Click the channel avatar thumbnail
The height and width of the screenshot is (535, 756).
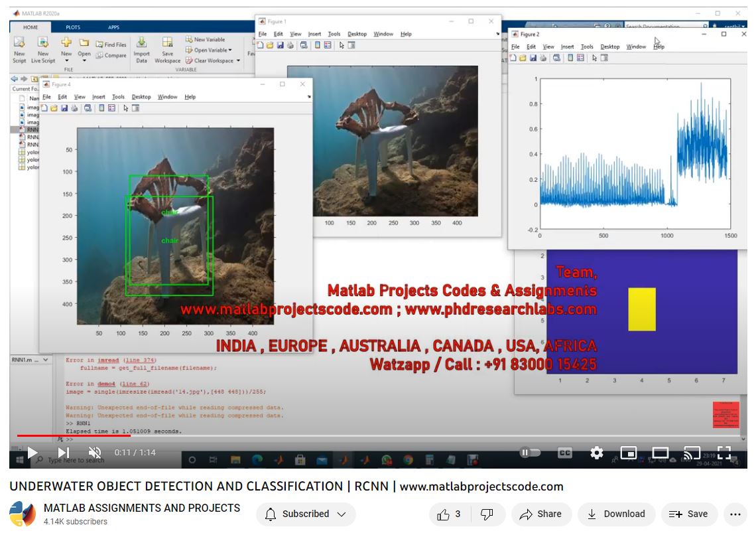[22, 514]
